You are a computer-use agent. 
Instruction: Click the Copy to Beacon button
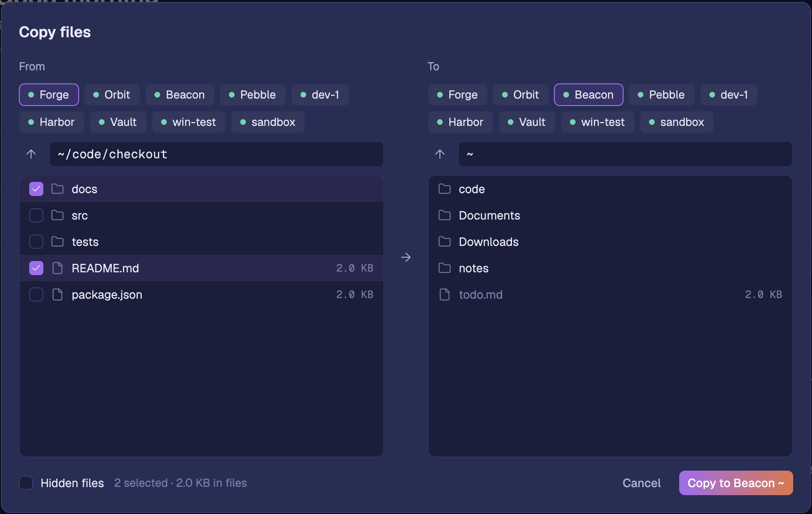point(736,483)
